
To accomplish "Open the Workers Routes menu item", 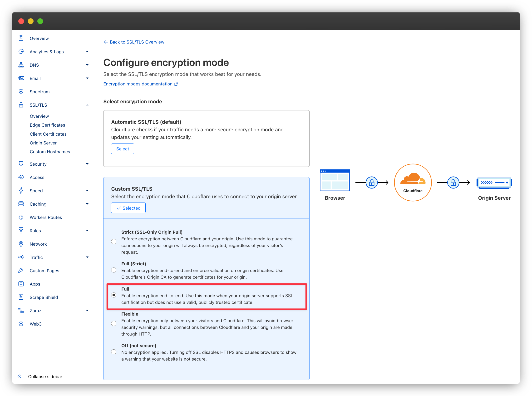I will (x=46, y=218).
